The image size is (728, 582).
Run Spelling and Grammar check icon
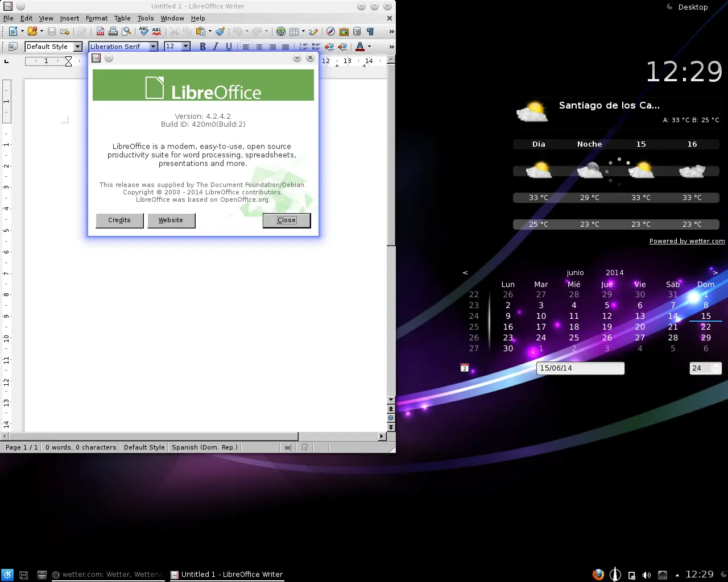(144, 31)
